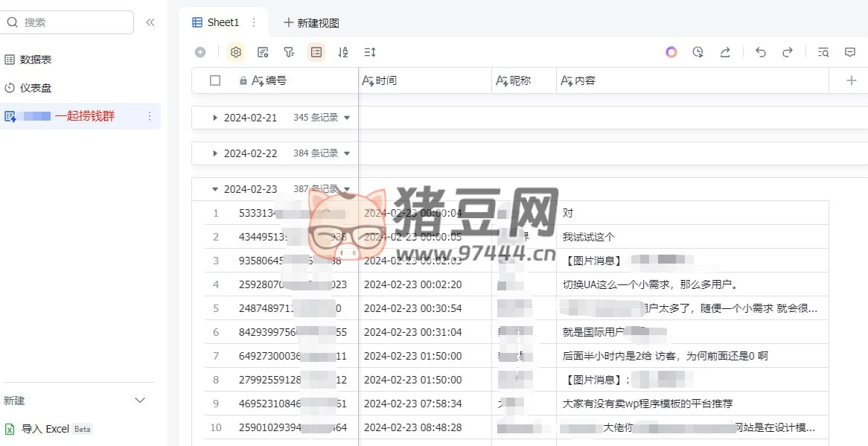Image resolution: width=868 pixels, height=446 pixels.
Task: Select the 一起捞钱群 sidebar item
Action: [81, 116]
